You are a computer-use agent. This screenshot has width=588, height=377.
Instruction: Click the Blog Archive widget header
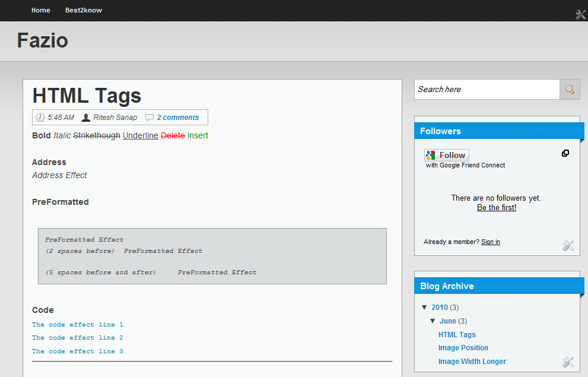[499, 286]
